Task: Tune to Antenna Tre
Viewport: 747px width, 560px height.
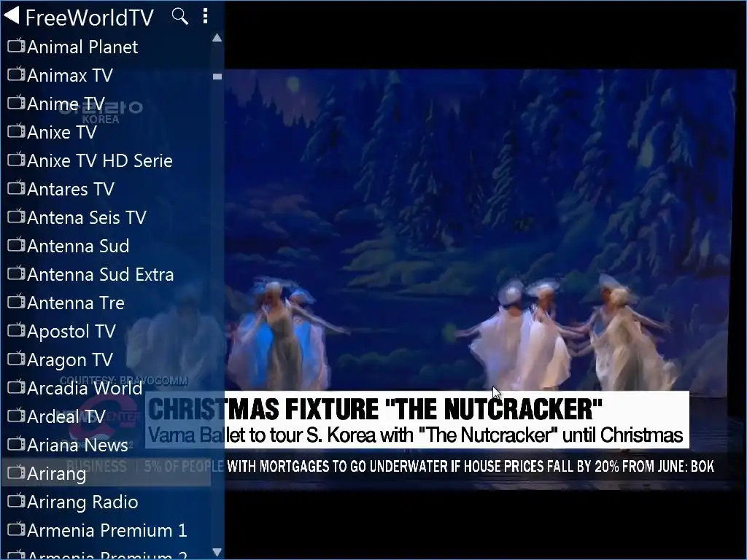Action: coord(106,303)
